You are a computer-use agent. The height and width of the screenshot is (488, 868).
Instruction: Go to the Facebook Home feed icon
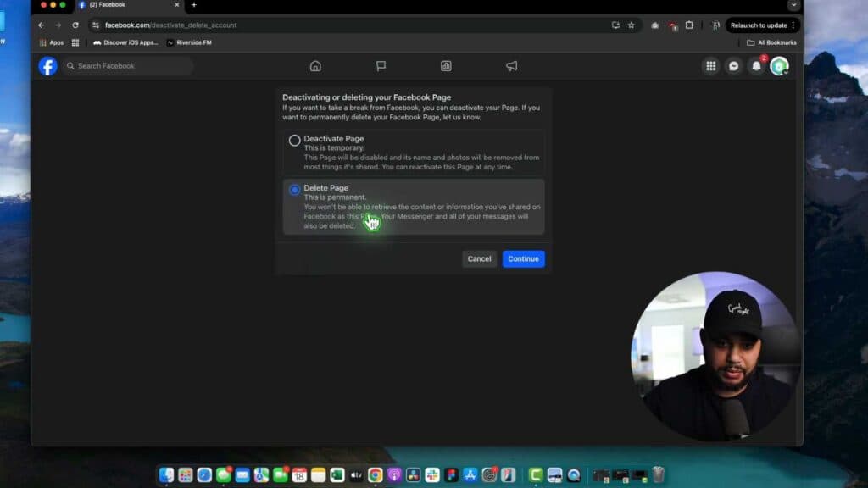point(315,66)
